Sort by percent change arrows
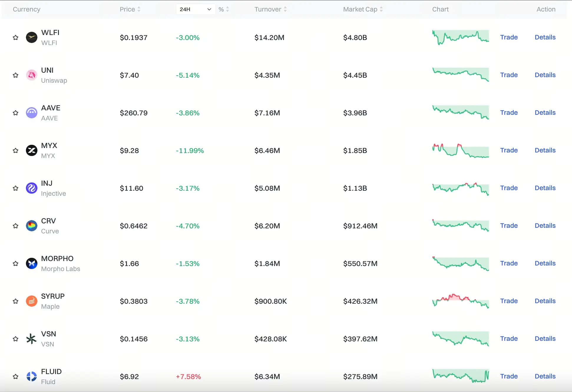This screenshot has width=572, height=392. (x=227, y=9)
